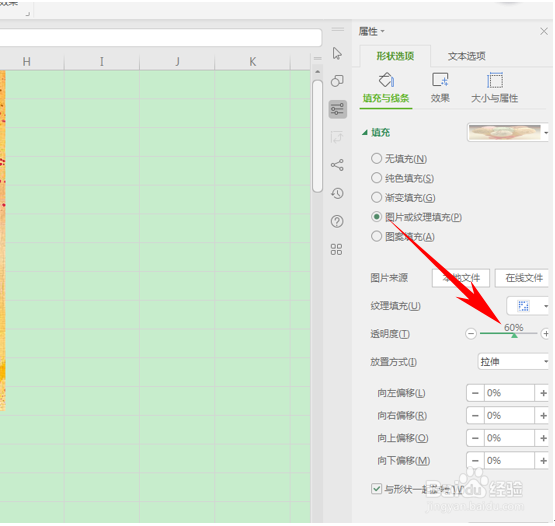Increase left offset (向左偏移) value
The height and width of the screenshot is (526, 555).
(543, 393)
